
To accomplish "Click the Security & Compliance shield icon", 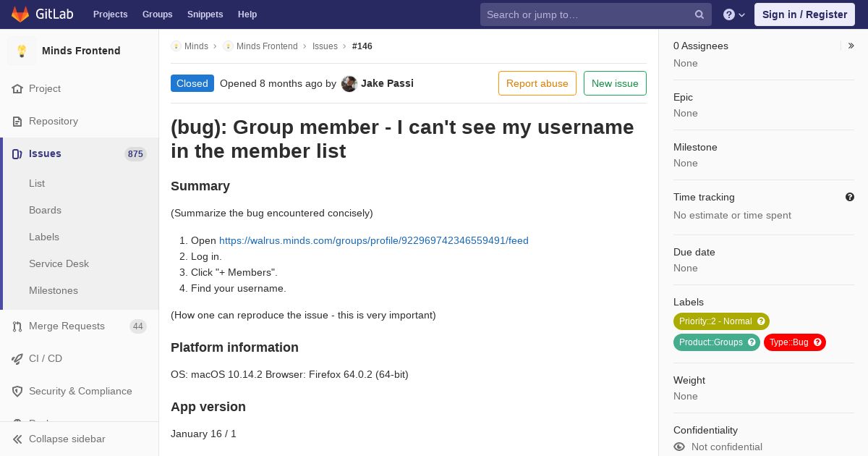I will tap(17, 391).
